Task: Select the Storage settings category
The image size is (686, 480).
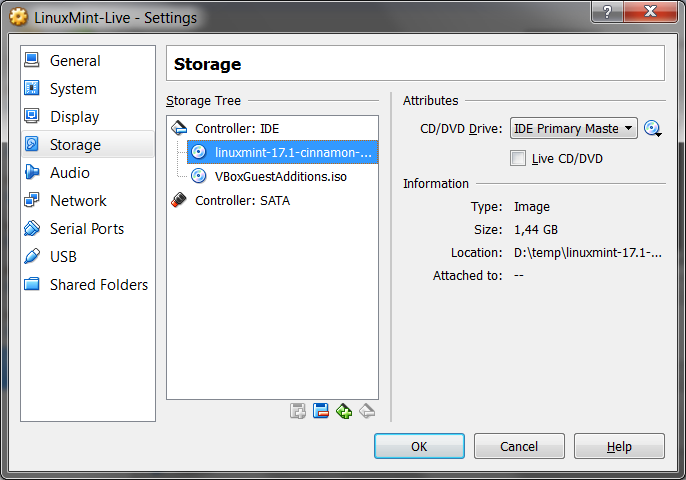Action: pos(88,144)
